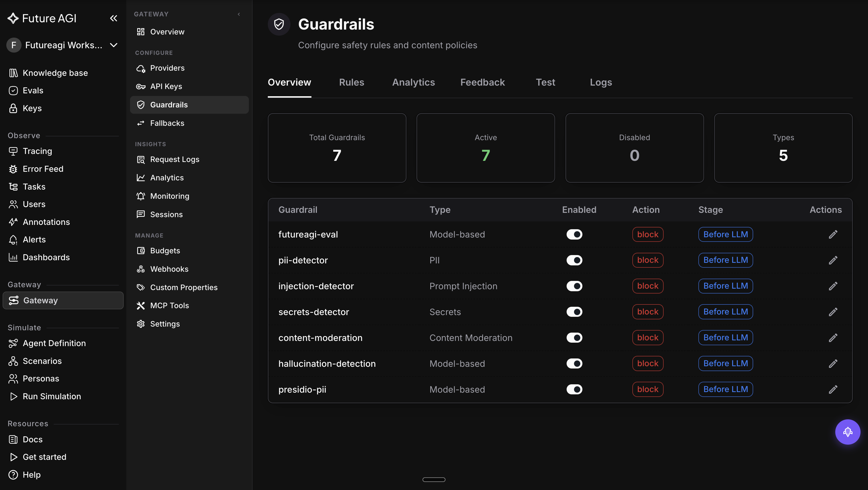Open the Keys lock icon
The width and height of the screenshot is (868, 490).
tap(13, 108)
